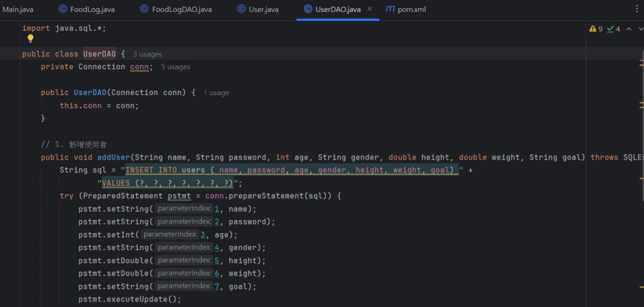Click the FoodLogDAO.java class icon

click(144, 9)
